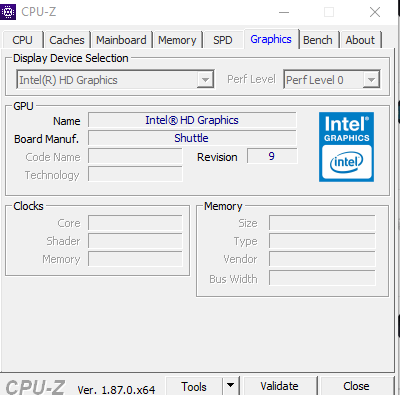Open the SPD tab

223,40
